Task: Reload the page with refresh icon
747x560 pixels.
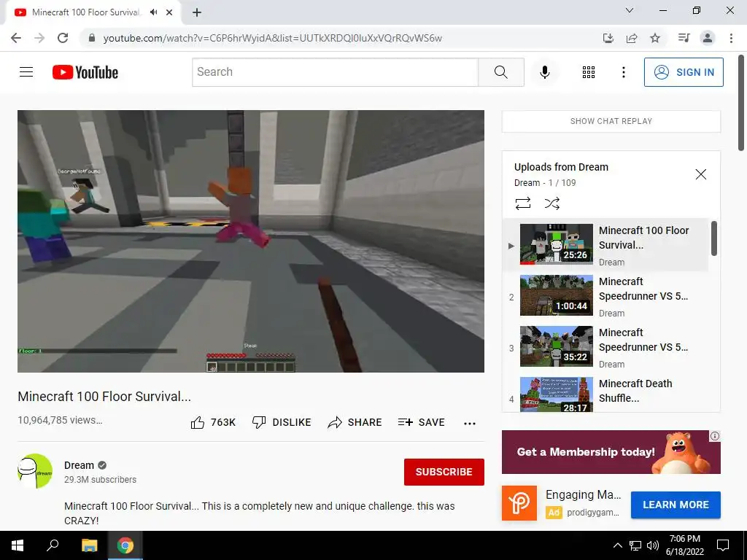Action: tap(63, 38)
